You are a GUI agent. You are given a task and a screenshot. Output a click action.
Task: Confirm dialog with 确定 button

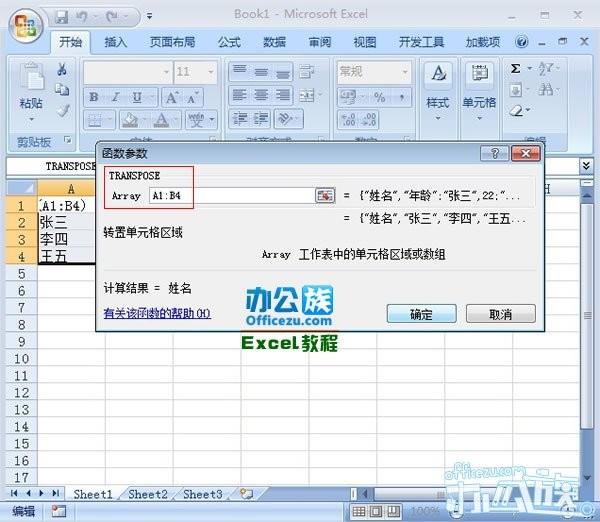click(421, 314)
